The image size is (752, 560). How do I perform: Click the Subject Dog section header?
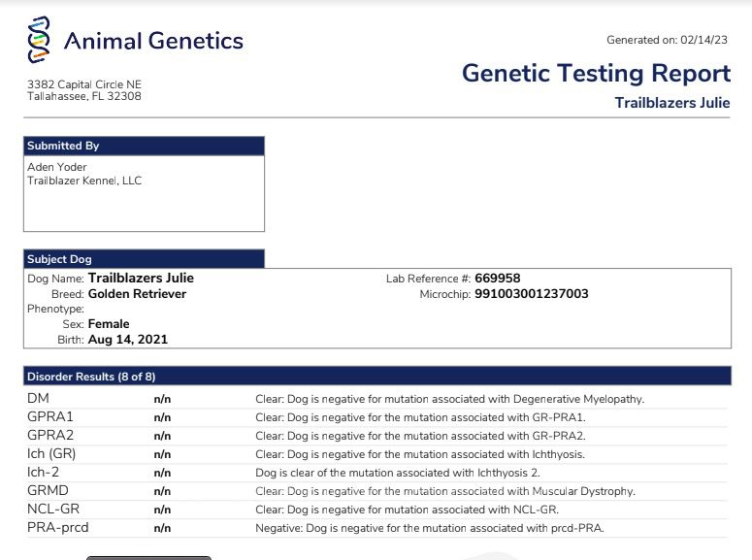144,259
